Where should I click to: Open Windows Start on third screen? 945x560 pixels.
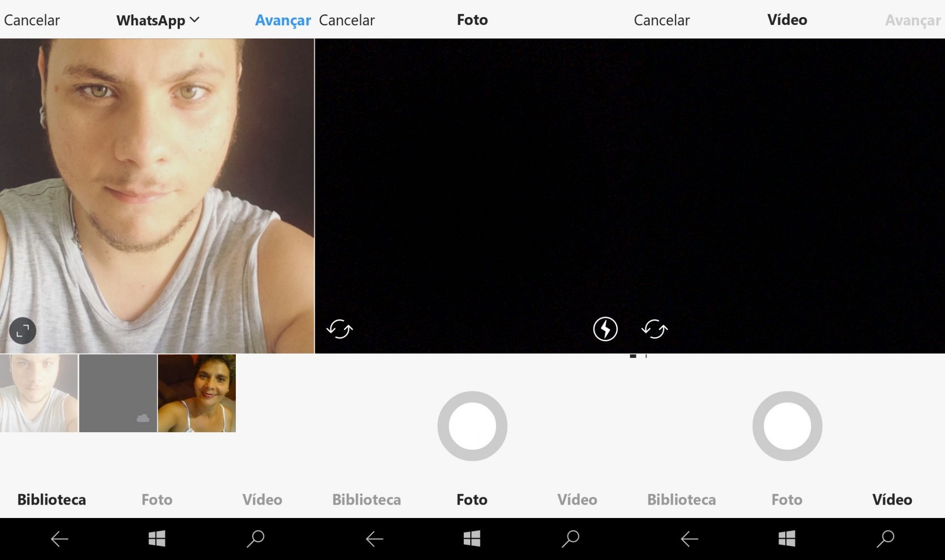[x=787, y=538]
